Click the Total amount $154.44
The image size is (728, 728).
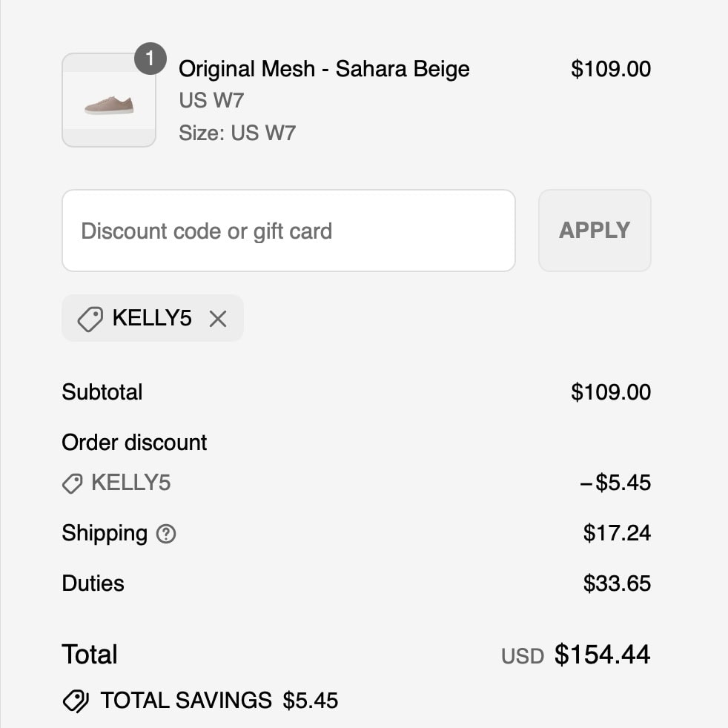click(602, 655)
